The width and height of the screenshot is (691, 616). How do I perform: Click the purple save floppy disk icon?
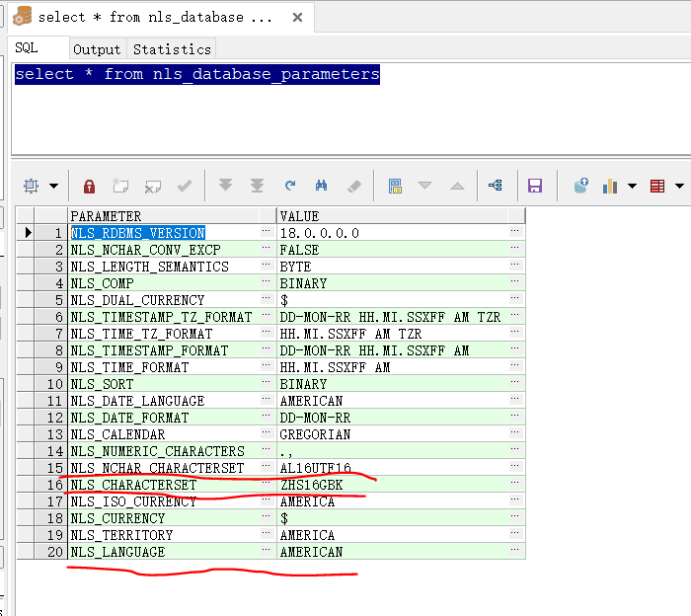coord(535,186)
